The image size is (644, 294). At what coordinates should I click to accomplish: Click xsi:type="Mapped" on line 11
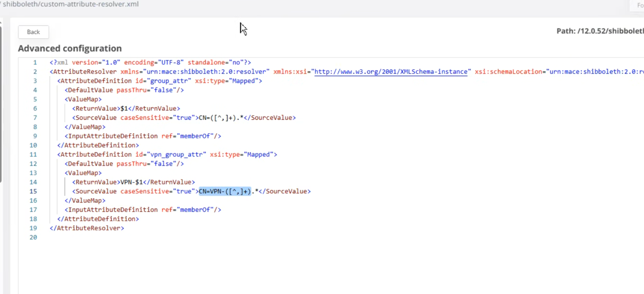coord(242,154)
